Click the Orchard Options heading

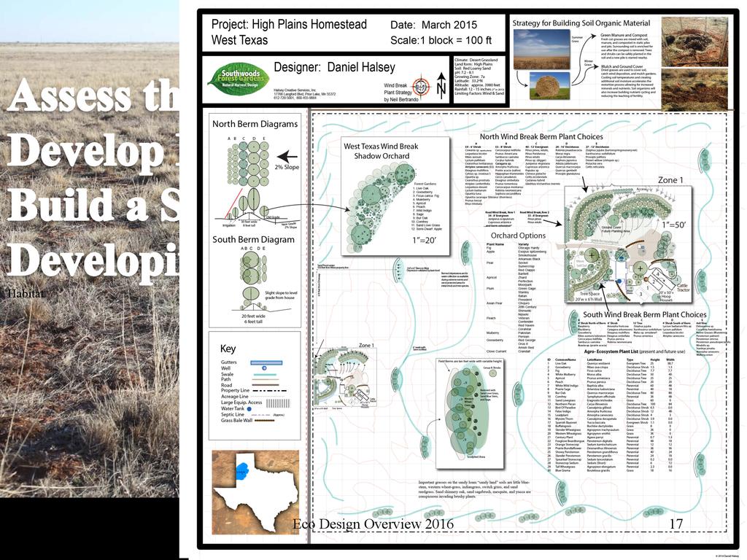point(518,236)
